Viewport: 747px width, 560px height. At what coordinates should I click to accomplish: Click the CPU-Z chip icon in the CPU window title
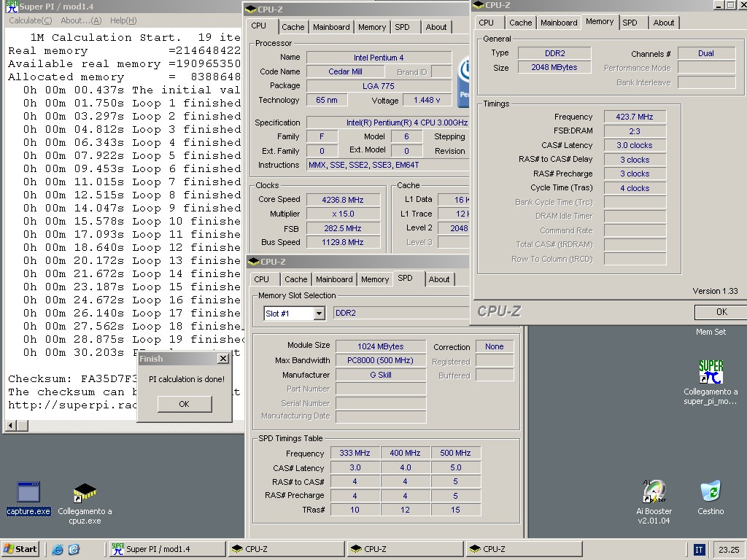[x=251, y=9]
